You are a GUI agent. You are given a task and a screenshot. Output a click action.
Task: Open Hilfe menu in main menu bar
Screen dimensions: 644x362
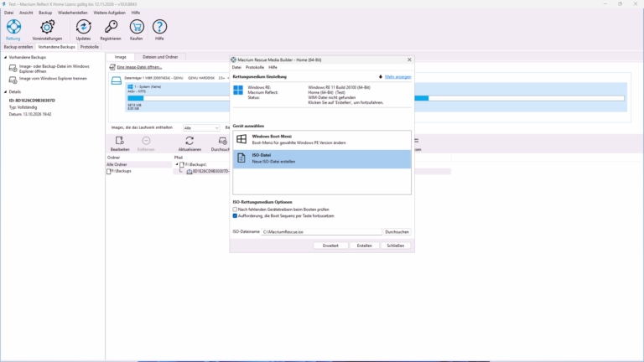[136, 13]
